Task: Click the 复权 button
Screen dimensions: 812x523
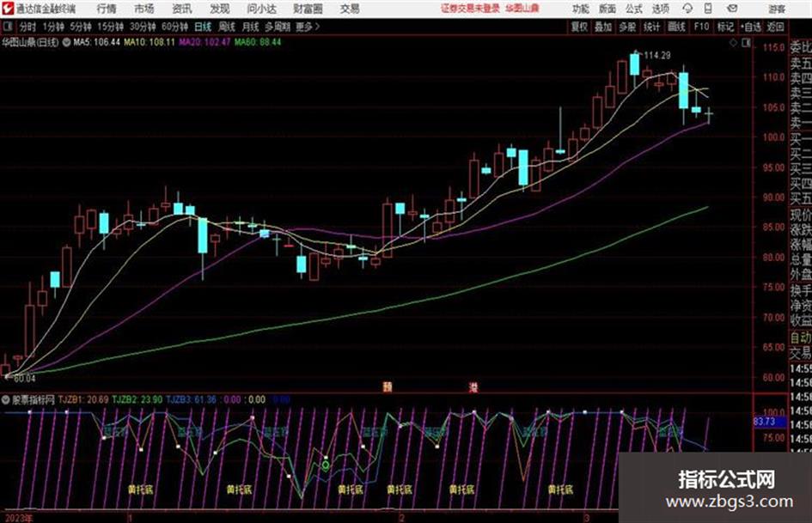Action: [579, 27]
